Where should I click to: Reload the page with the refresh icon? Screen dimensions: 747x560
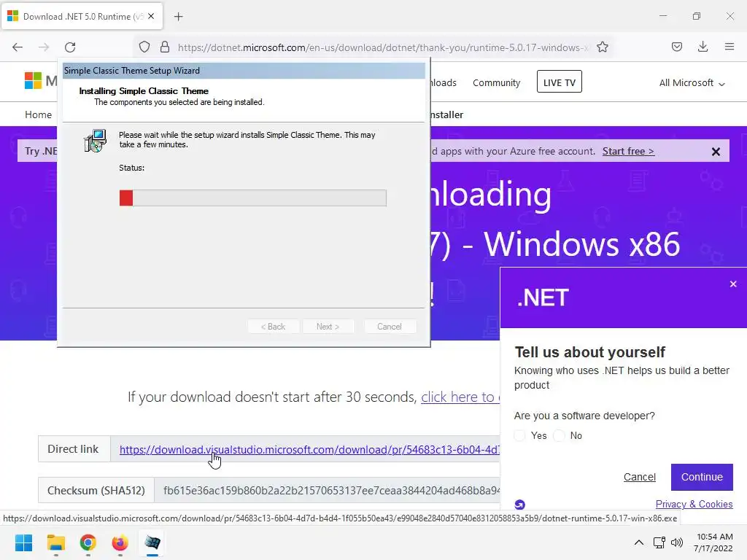pos(70,47)
